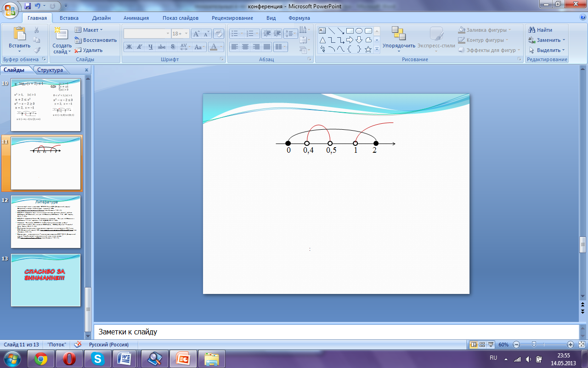
Task: Toggle strikethrough (abc) formatting
Action: click(x=161, y=47)
